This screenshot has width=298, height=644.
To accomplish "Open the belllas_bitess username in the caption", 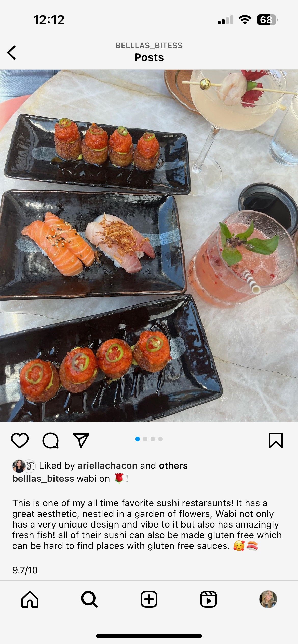I will (43, 478).
